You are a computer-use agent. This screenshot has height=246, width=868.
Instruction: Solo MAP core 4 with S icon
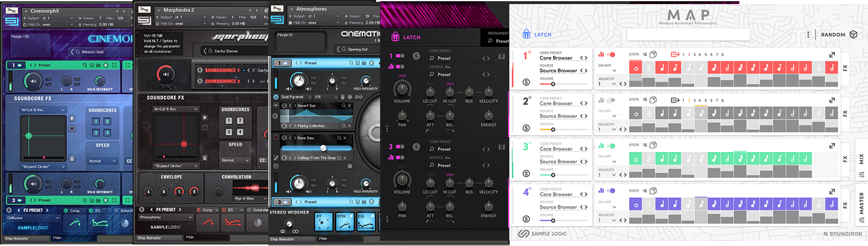point(526,219)
